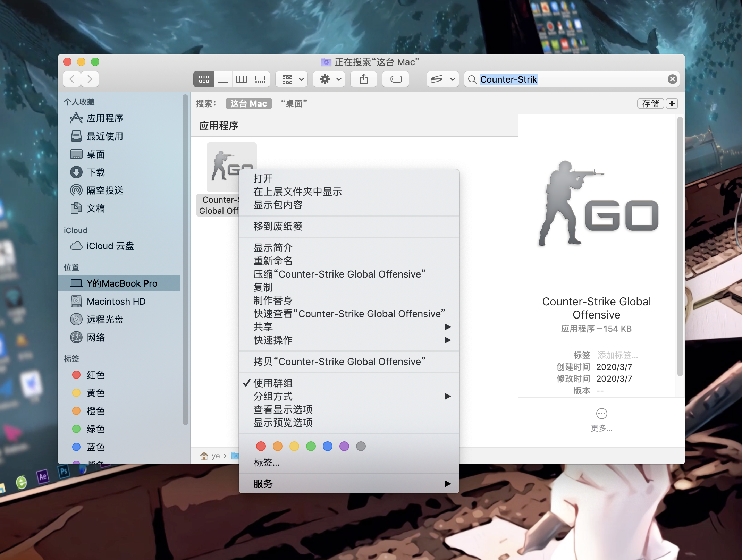The image size is (742, 560).
Task: Click into the Counter-Strik search field
Action: click(573, 79)
